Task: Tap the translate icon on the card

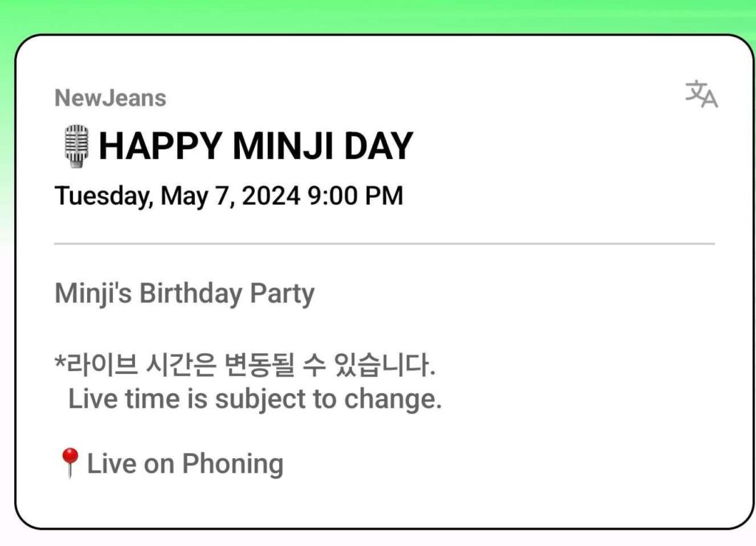Action: coord(701,95)
